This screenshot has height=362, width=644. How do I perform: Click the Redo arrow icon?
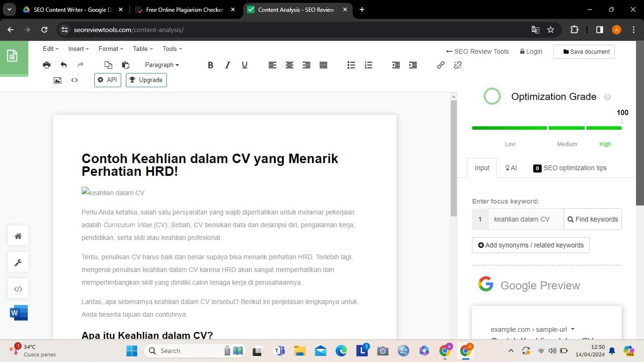81,65
